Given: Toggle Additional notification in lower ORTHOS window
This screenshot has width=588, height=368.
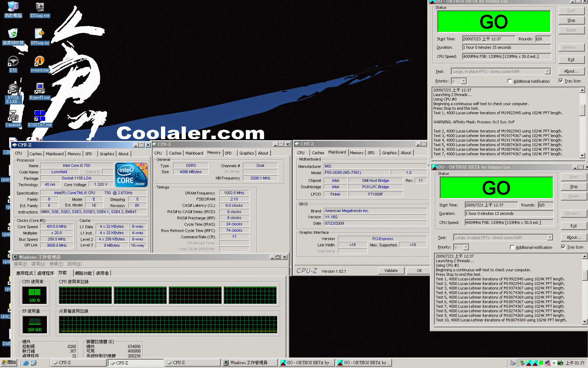Looking at the screenshot, I should (x=512, y=247).
